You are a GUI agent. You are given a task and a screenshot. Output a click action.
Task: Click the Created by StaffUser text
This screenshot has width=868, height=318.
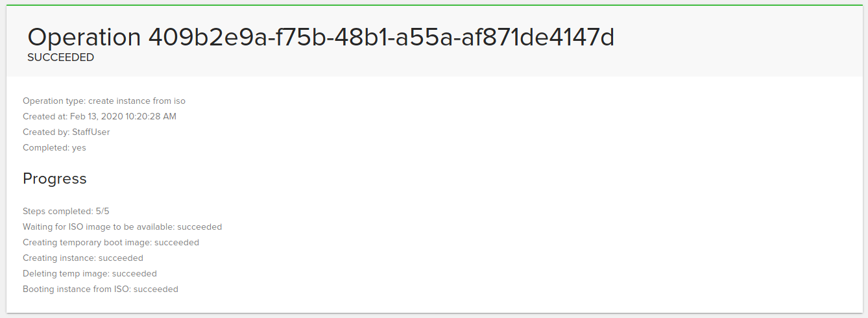point(66,132)
